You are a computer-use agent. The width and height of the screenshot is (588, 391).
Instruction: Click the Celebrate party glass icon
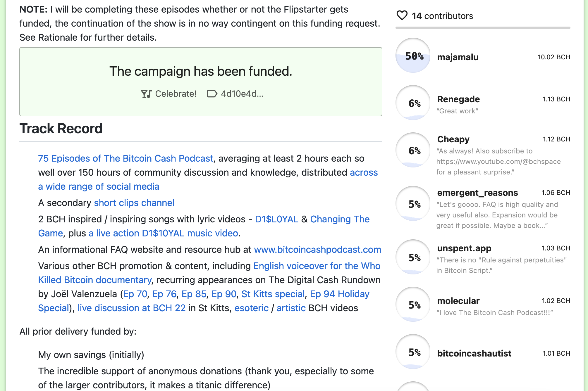pyautogui.click(x=146, y=94)
